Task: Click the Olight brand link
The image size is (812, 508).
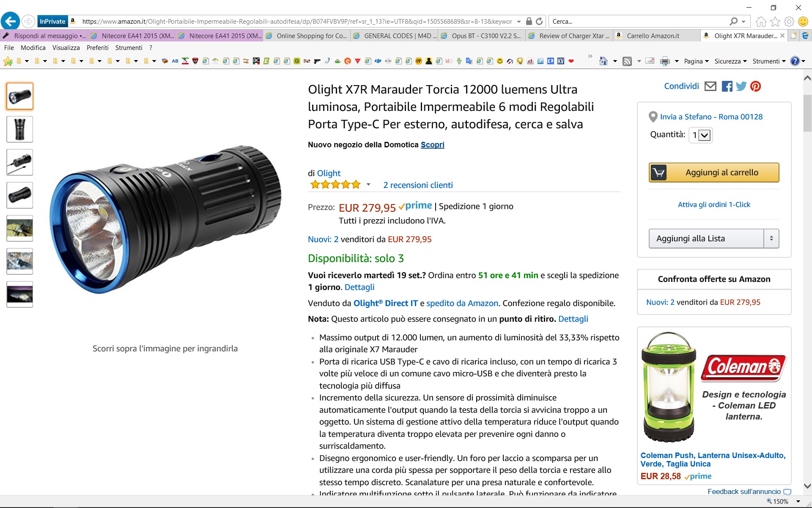Action: click(329, 173)
